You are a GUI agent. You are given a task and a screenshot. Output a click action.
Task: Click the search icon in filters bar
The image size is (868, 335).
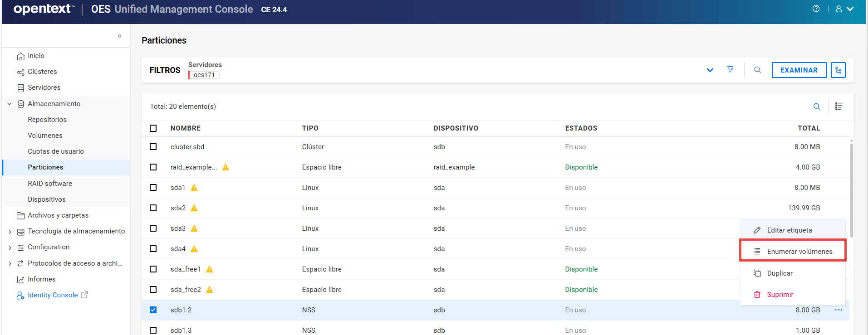[757, 70]
